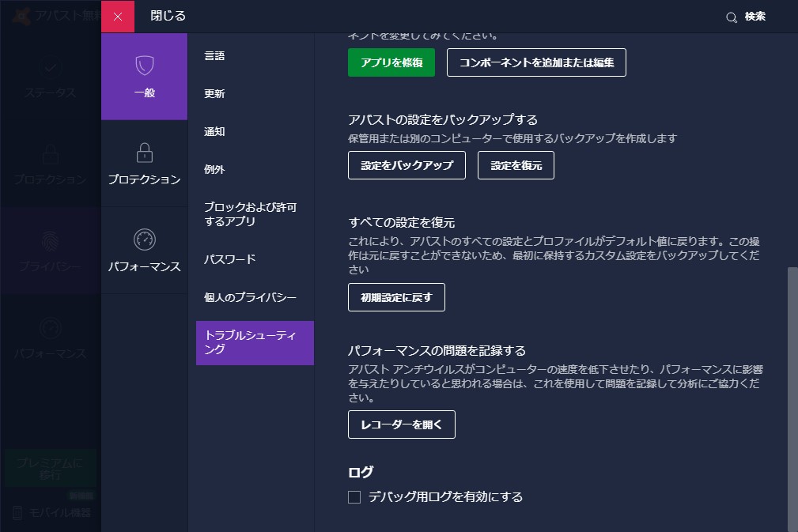Click the 検索 magnifier icon
This screenshot has width=798, height=532.
[731, 16]
